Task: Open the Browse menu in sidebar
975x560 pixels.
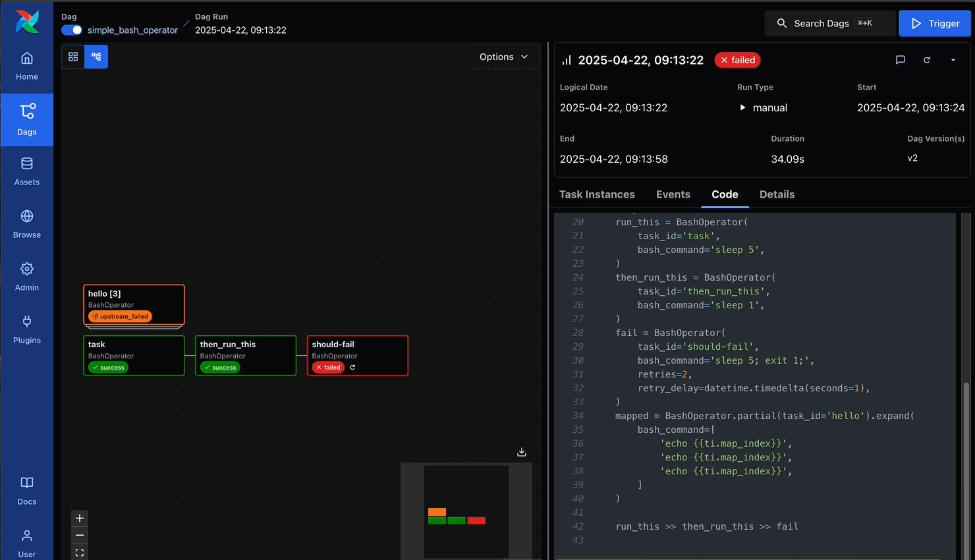Action: click(x=27, y=224)
